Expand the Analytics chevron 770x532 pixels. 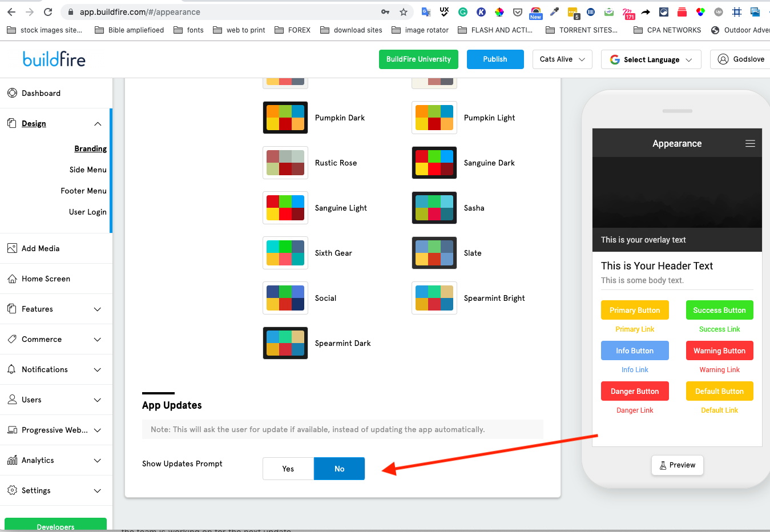98,461
